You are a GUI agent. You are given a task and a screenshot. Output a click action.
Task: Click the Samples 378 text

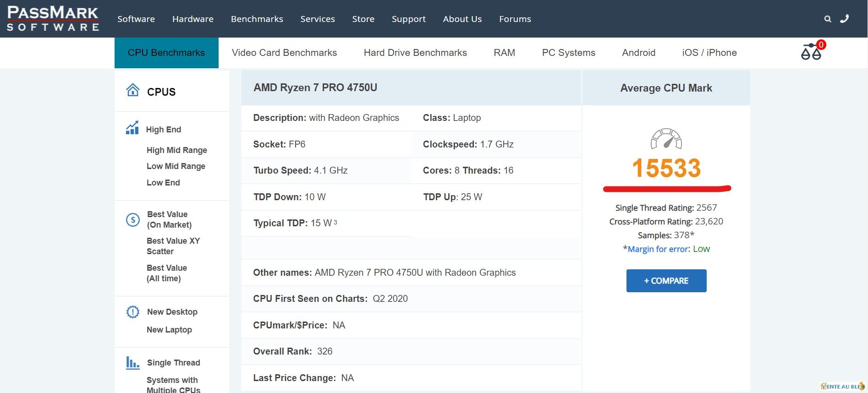(x=666, y=235)
